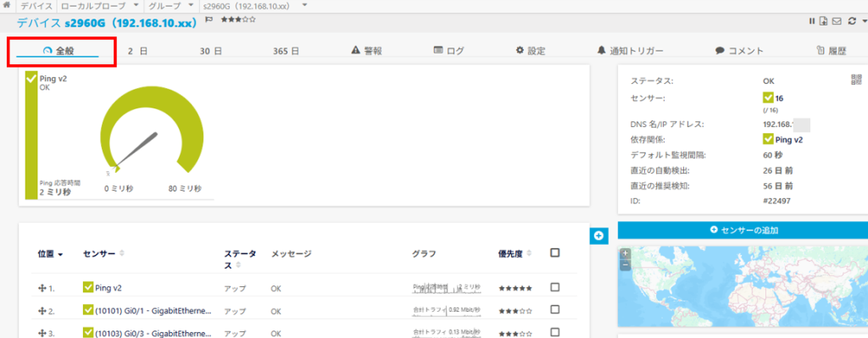
Task: Pause monitoring with the pause icon
Action: click(812, 21)
